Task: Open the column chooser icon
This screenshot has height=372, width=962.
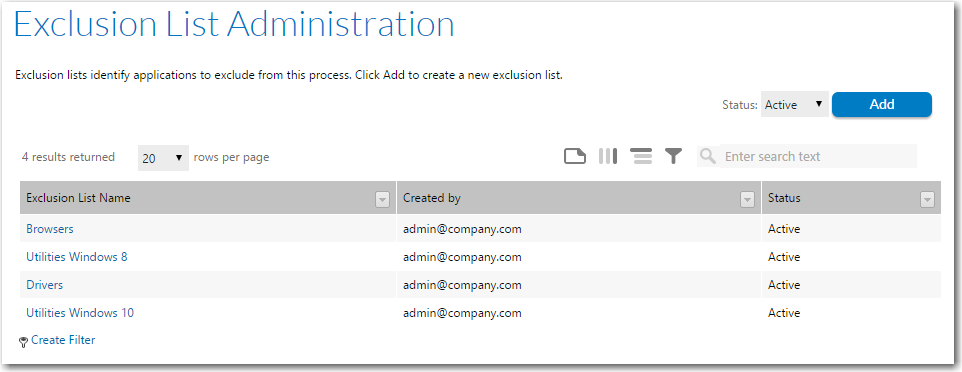Action: pos(607,157)
